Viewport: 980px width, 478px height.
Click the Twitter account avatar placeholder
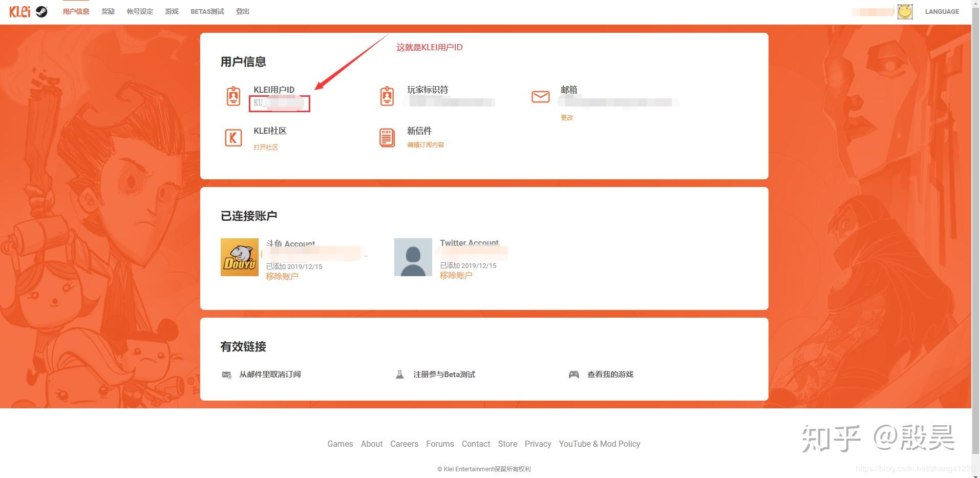coord(413,257)
